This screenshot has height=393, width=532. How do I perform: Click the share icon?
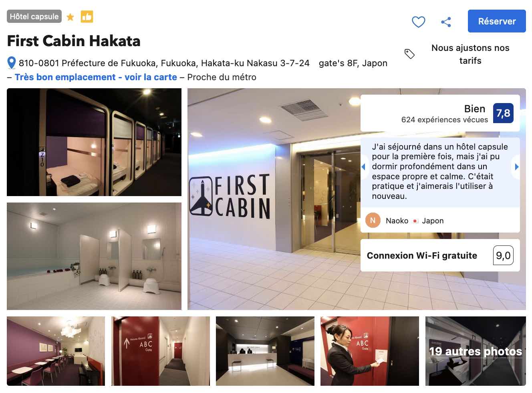446,22
